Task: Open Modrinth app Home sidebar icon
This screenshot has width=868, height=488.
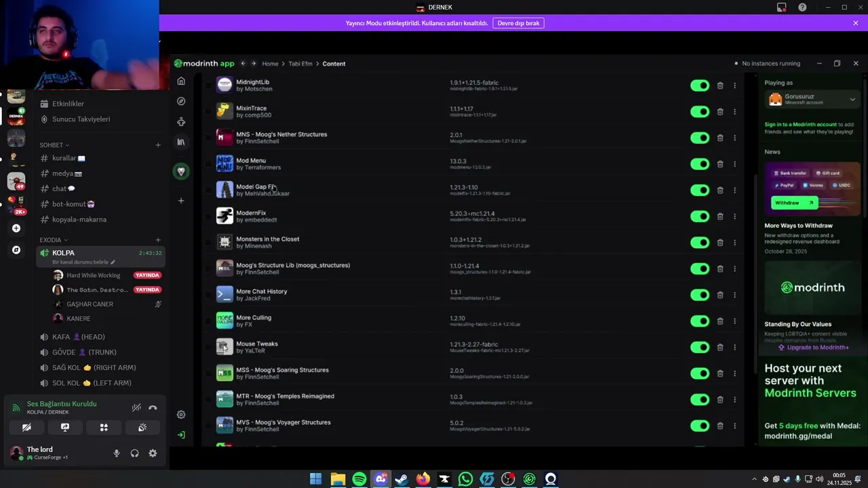Action: [181, 81]
